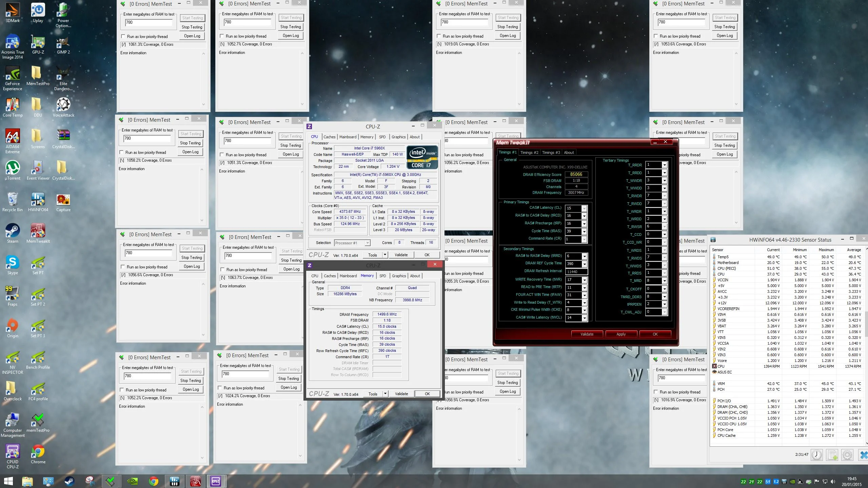Launch Skype from the desktop

(x=13, y=265)
